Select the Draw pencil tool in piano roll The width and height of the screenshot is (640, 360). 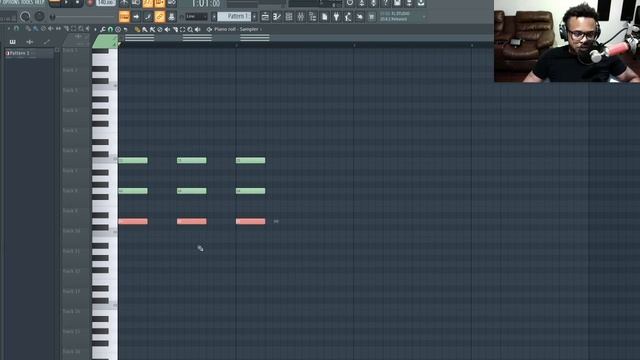pos(137,29)
